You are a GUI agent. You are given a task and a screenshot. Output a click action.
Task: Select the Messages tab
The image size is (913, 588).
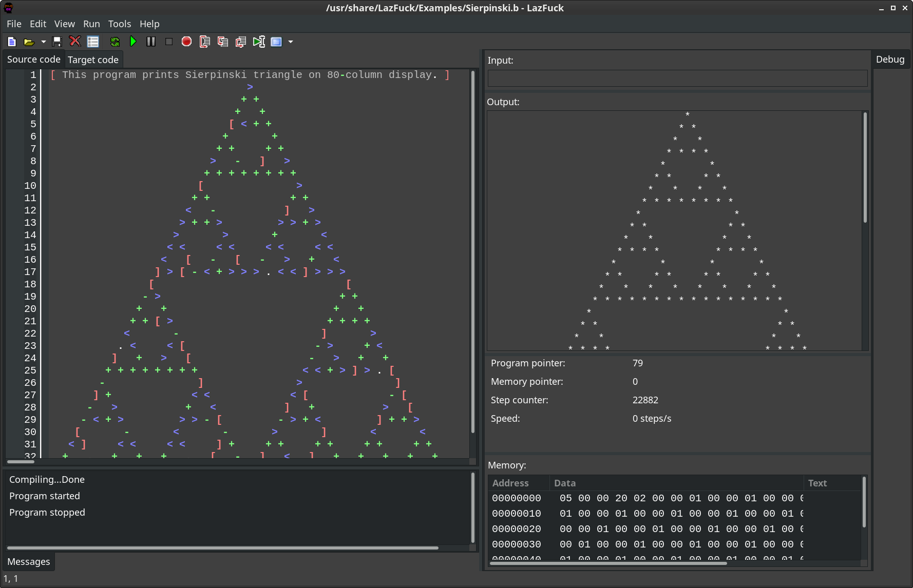click(29, 561)
